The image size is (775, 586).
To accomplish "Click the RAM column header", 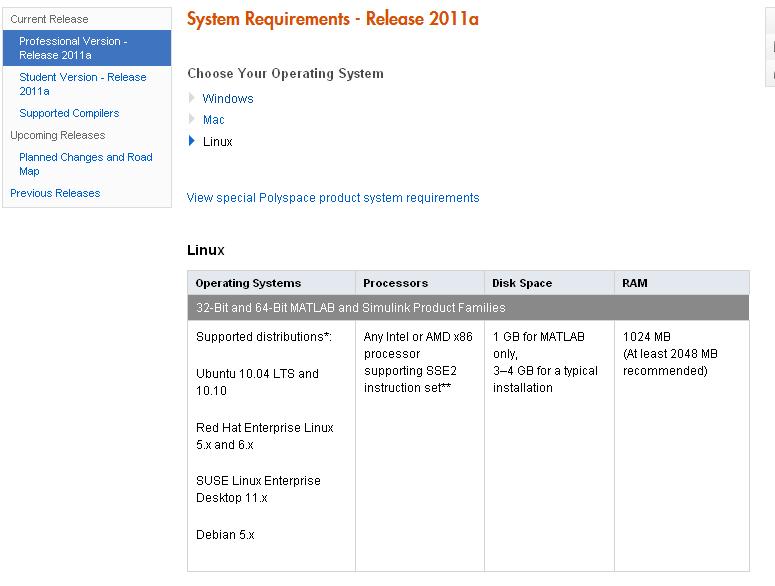I will point(635,283).
